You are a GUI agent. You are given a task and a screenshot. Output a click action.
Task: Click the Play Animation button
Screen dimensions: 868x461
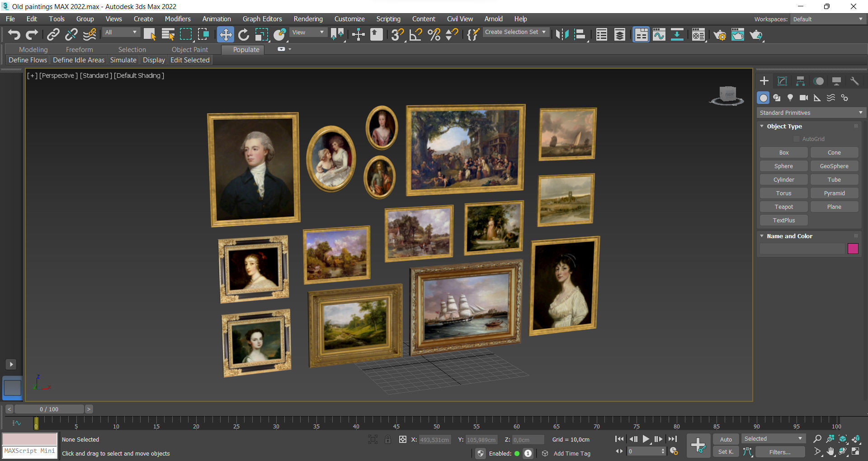pyautogui.click(x=646, y=439)
